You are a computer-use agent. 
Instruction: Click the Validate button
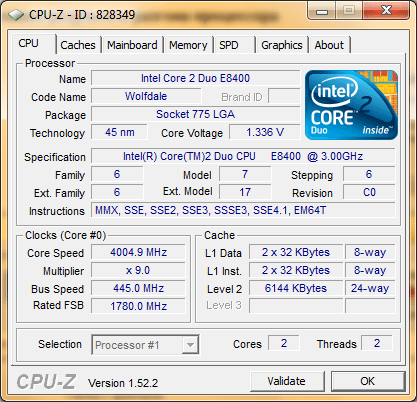287,381
